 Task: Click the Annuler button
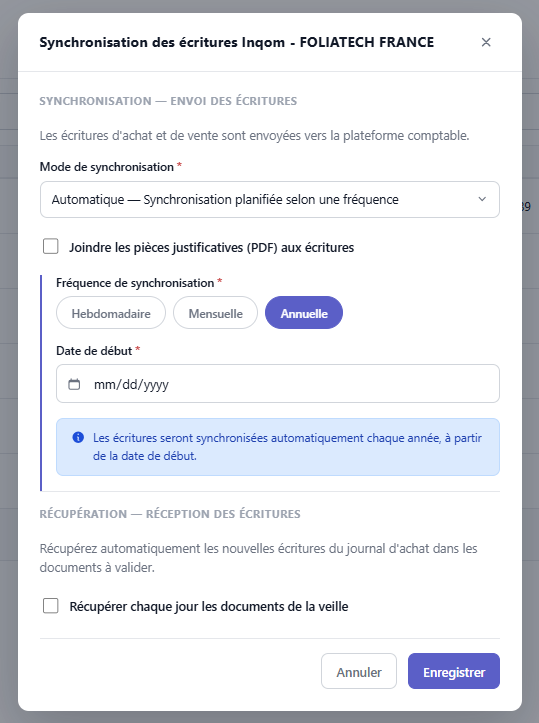[x=359, y=671]
